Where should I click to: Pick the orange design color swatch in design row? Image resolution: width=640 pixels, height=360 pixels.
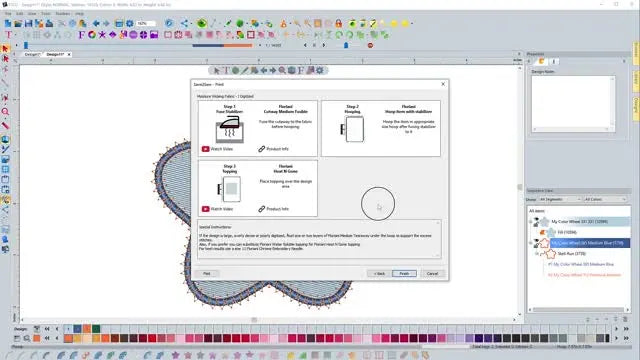coord(87,329)
